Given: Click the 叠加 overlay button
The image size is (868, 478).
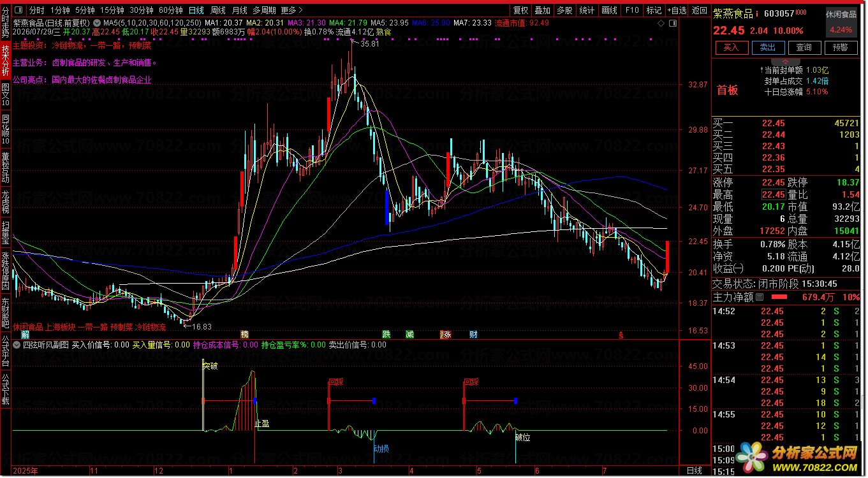Looking at the screenshot, I should (543, 10).
